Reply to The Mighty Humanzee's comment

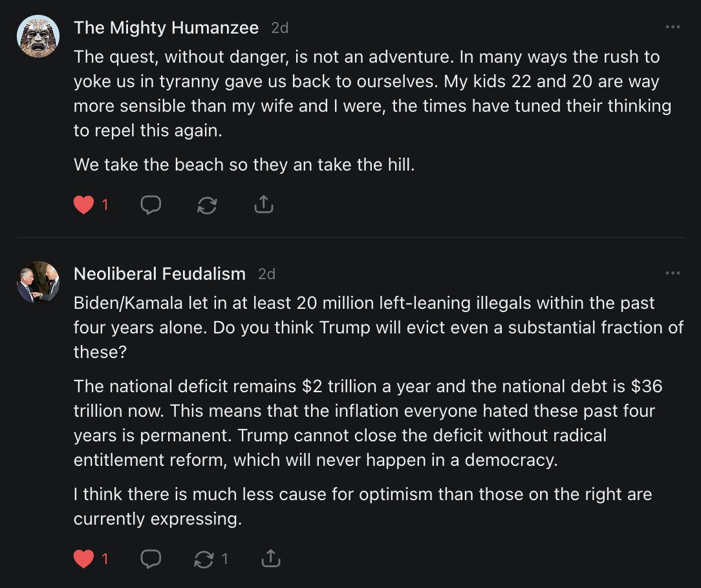(151, 205)
